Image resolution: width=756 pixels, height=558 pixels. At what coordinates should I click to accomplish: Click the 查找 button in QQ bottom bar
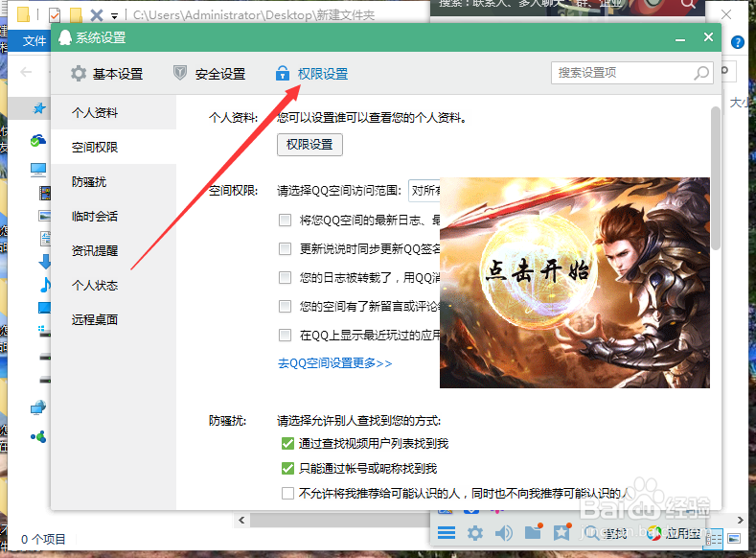pyautogui.click(x=604, y=533)
